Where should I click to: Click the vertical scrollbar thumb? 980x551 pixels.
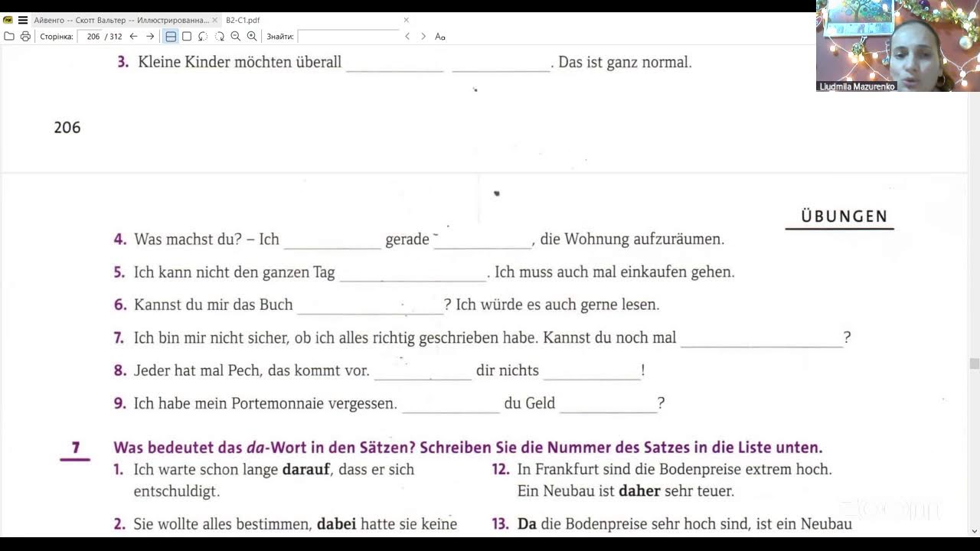point(974,363)
